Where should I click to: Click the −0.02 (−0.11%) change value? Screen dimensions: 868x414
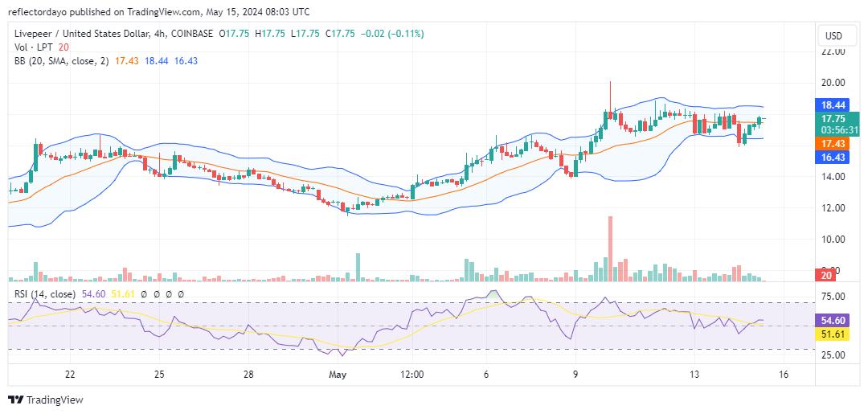click(x=392, y=34)
